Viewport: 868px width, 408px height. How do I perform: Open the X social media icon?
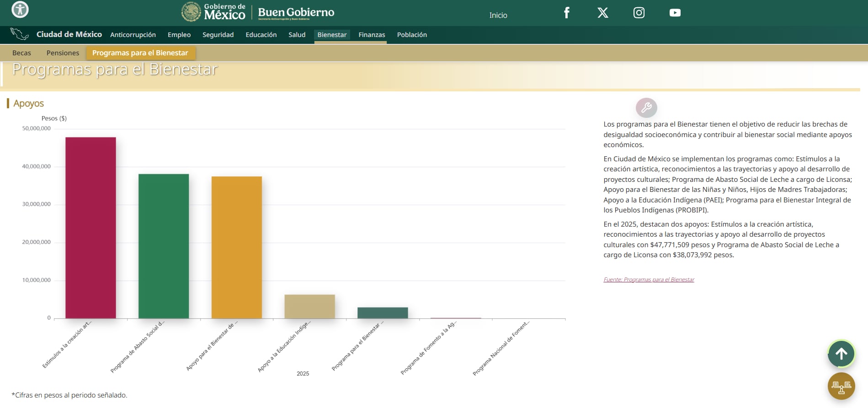click(602, 13)
